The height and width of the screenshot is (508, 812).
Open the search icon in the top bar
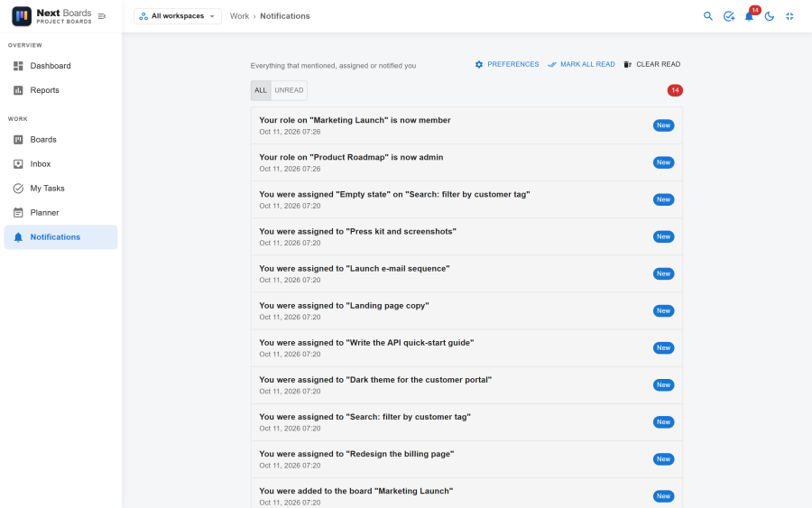point(708,16)
